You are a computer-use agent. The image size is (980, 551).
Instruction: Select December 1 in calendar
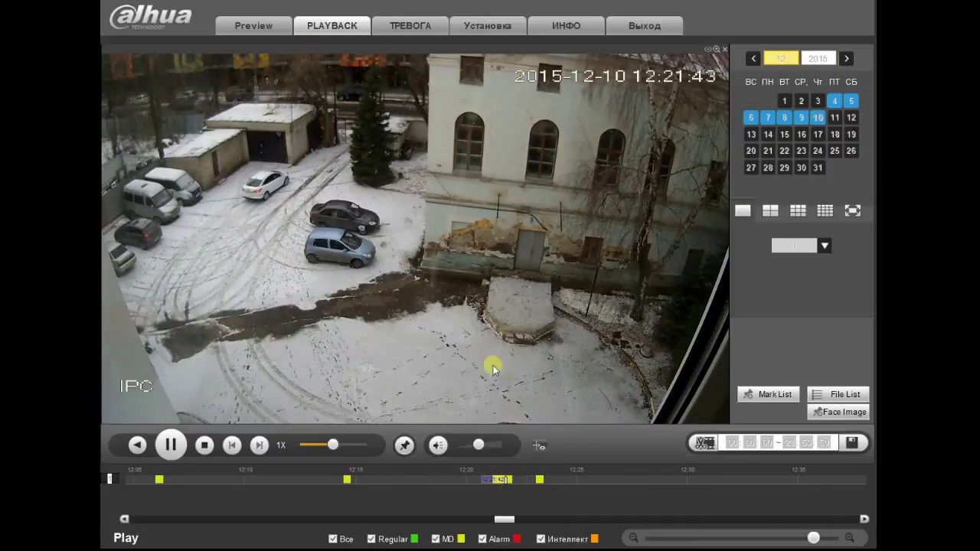pyautogui.click(x=784, y=100)
